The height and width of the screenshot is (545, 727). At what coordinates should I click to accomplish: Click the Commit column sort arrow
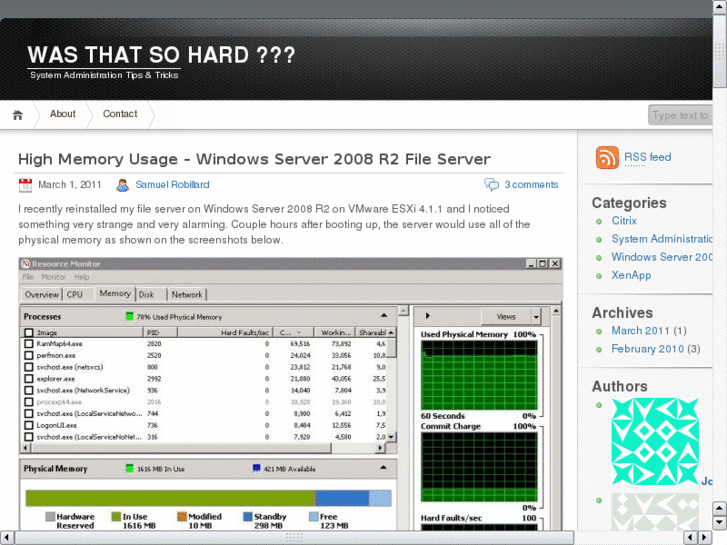299,333
